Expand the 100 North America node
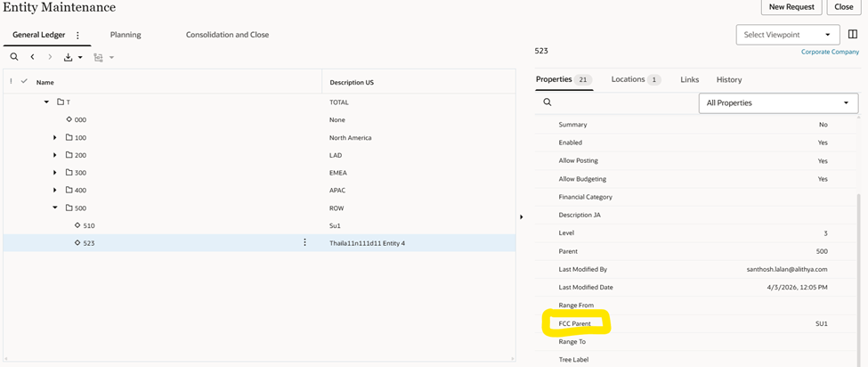This screenshot has width=868, height=367. click(55, 138)
